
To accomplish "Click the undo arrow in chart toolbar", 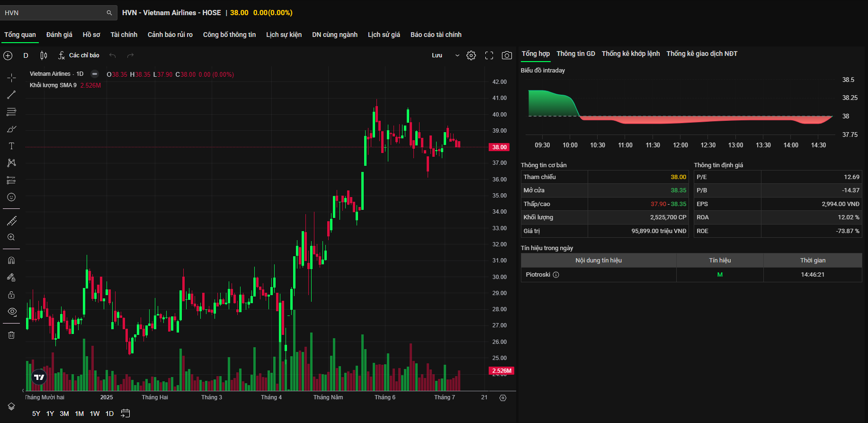I will click(x=113, y=55).
